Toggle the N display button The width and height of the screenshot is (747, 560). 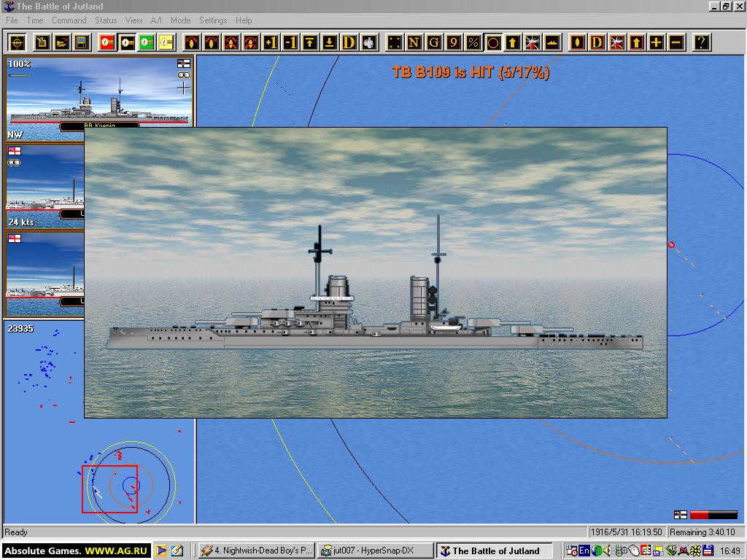click(x=414, y=42)
